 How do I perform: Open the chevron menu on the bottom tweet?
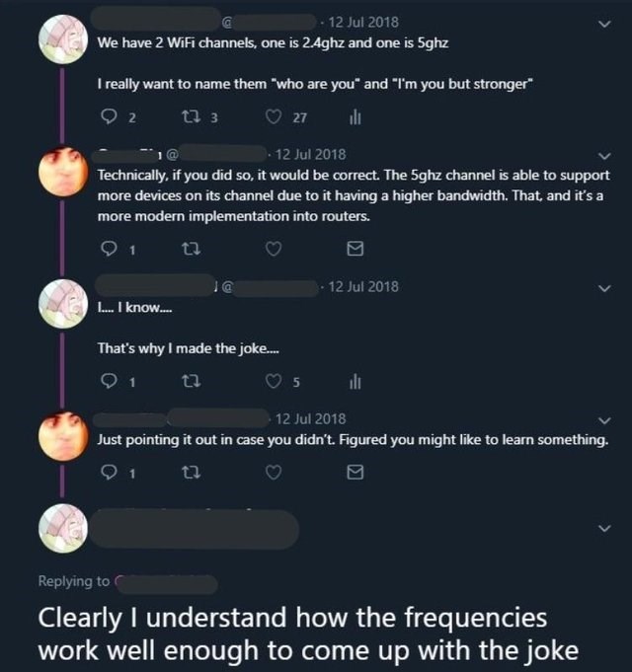pos(605,528)
